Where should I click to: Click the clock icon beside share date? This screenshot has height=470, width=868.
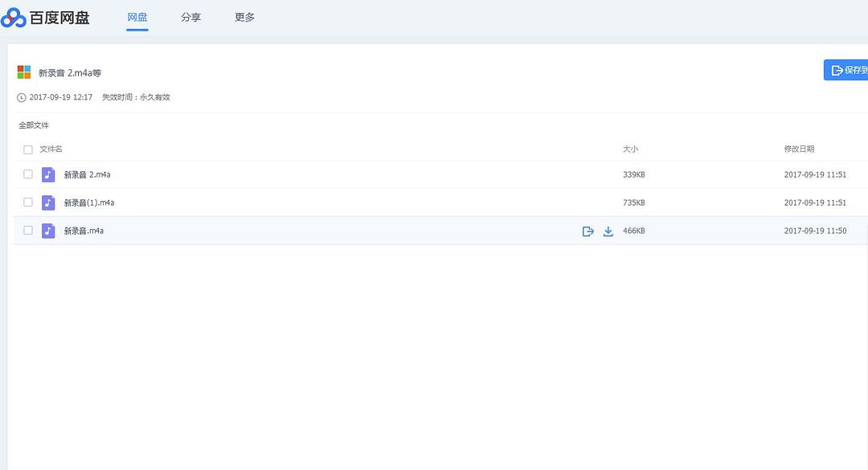(x=22, y=97)
